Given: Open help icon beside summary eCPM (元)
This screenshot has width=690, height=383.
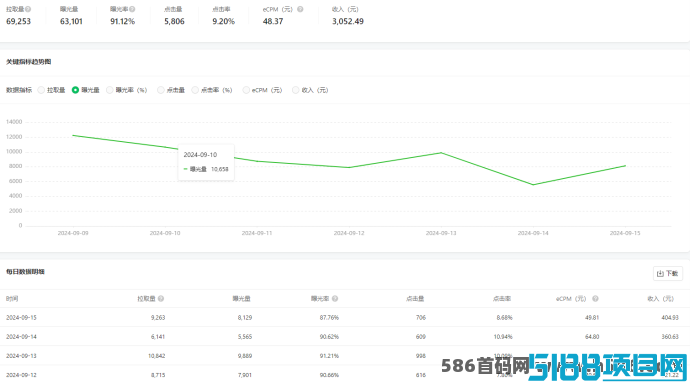Looking at the screenshot, I should (300, 9).
